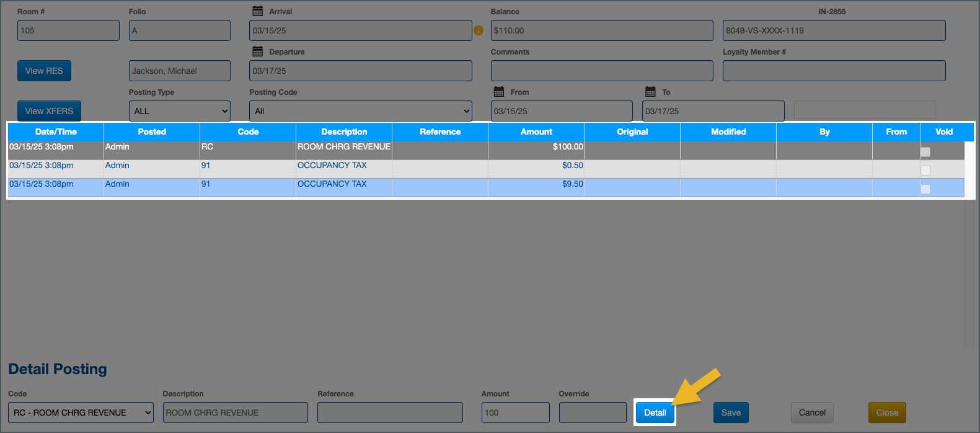The image size is (980, 433).
Task: Click the Date/Time column header
Action: tap(56, 132)
